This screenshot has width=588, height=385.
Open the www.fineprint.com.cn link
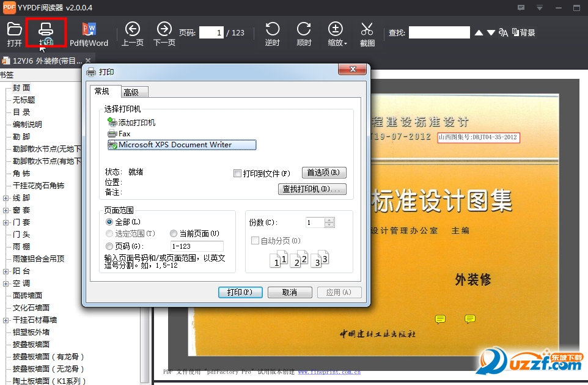pos(329,372)
